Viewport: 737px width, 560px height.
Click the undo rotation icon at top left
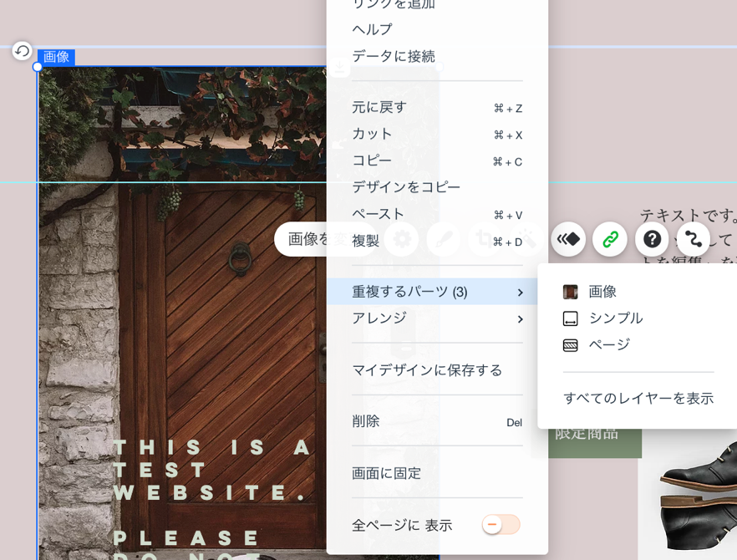click(21, 52)
